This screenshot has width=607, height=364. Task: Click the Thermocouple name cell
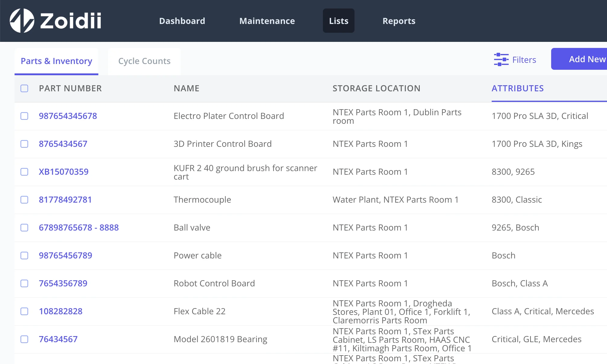(x=202, y=200)
